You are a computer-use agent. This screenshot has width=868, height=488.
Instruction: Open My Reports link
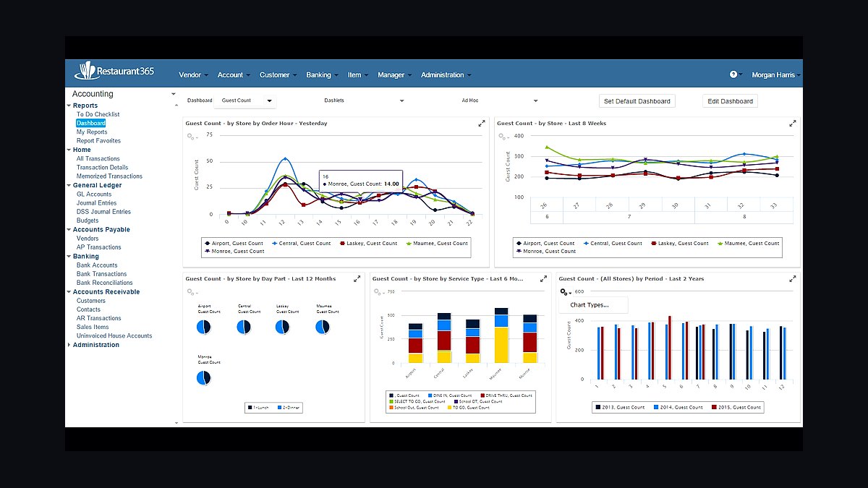click(92, 132)
